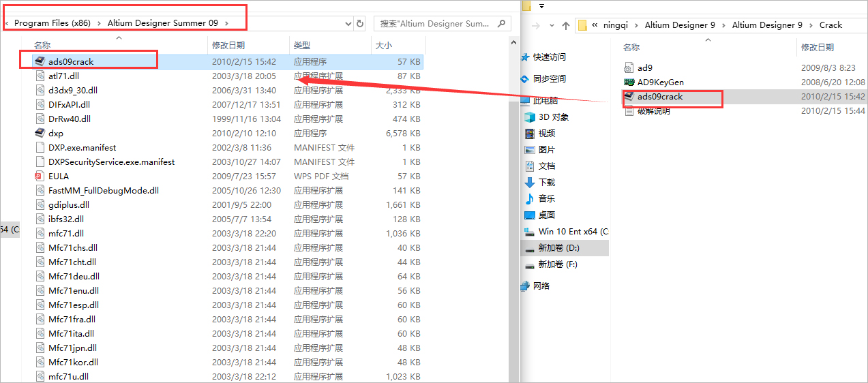Sort left window by 修改日期 column
868x383 pixels.
(x=228, y=45)
